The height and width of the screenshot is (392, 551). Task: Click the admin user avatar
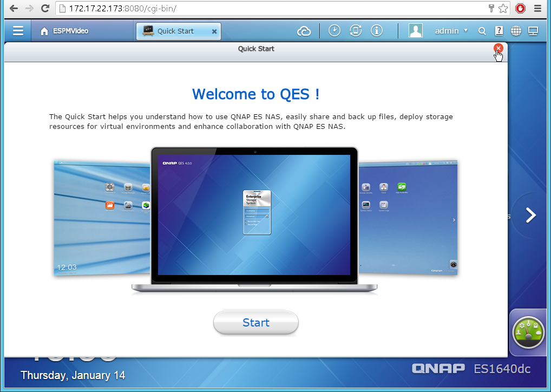pos(416,31)
